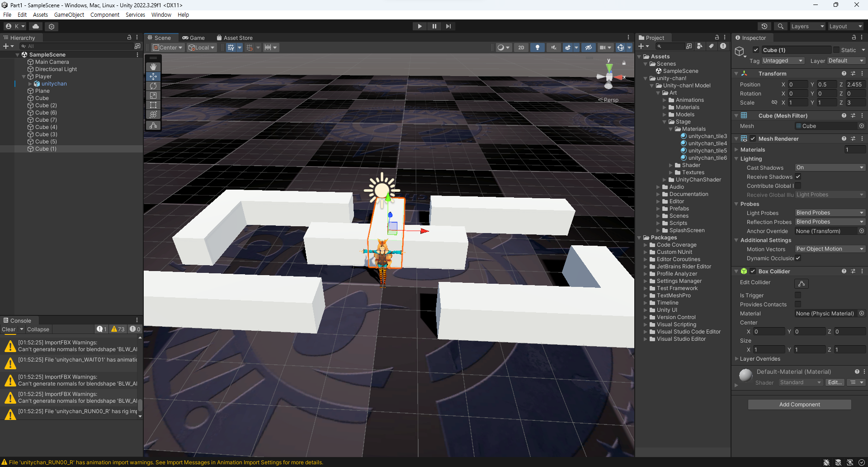Image resolution: width=868 pixels, height=467 pixels.
Task: Switch to the Asset Store tab
Action: (235, 38)
